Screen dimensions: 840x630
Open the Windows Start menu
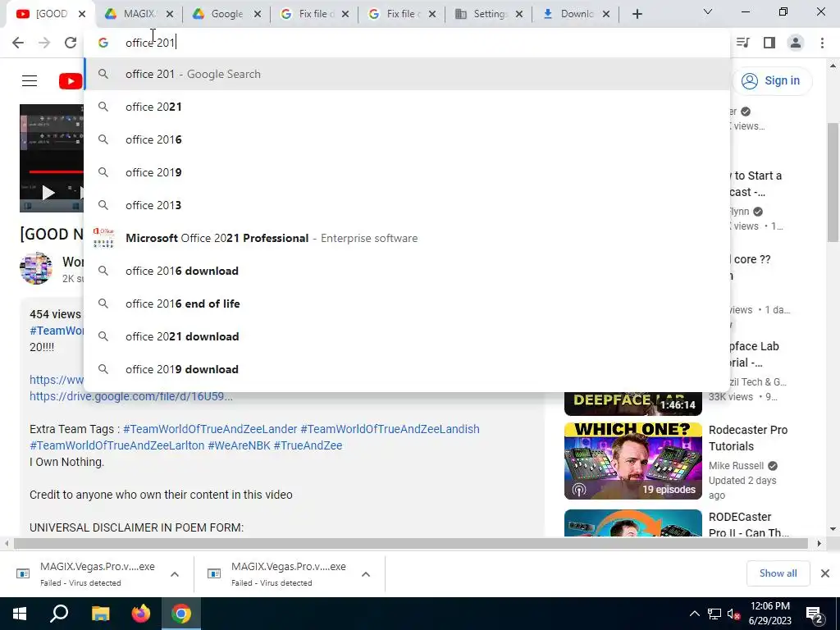tap(20, 614)
